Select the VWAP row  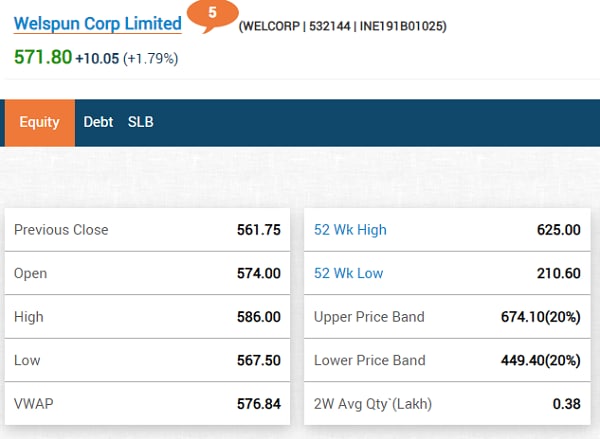[147, 404]
